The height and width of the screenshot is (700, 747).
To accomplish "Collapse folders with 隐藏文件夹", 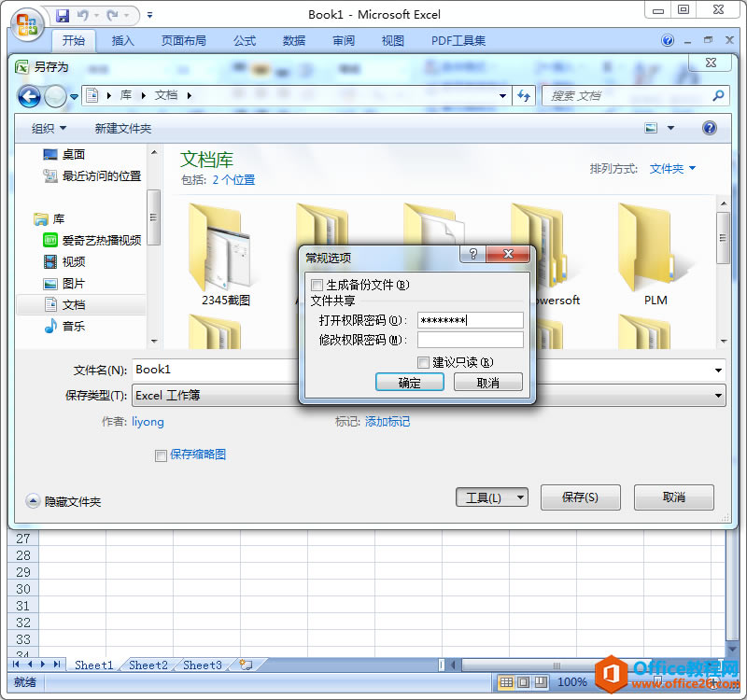I will tap(63, 501).
